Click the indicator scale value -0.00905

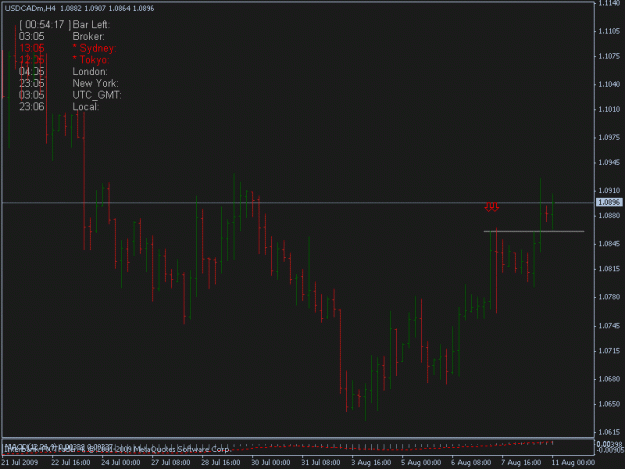[x=609, y=450]
